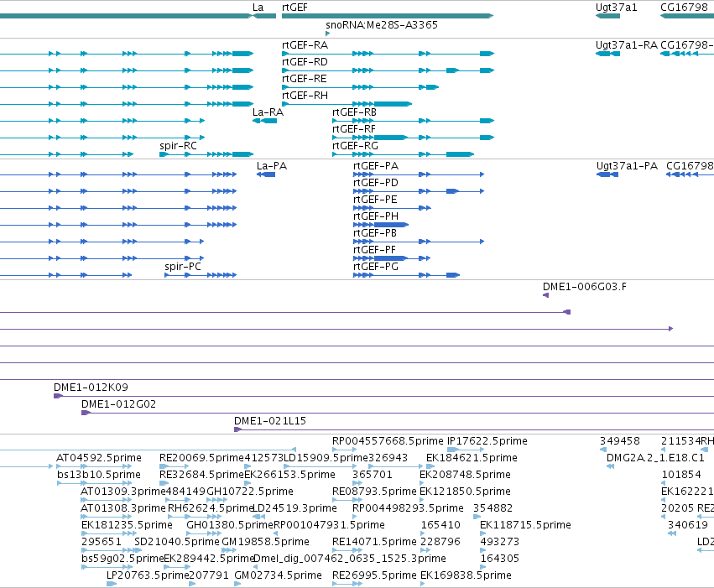Click the AT01308.3prime EST label

click(x=123, y=508)
